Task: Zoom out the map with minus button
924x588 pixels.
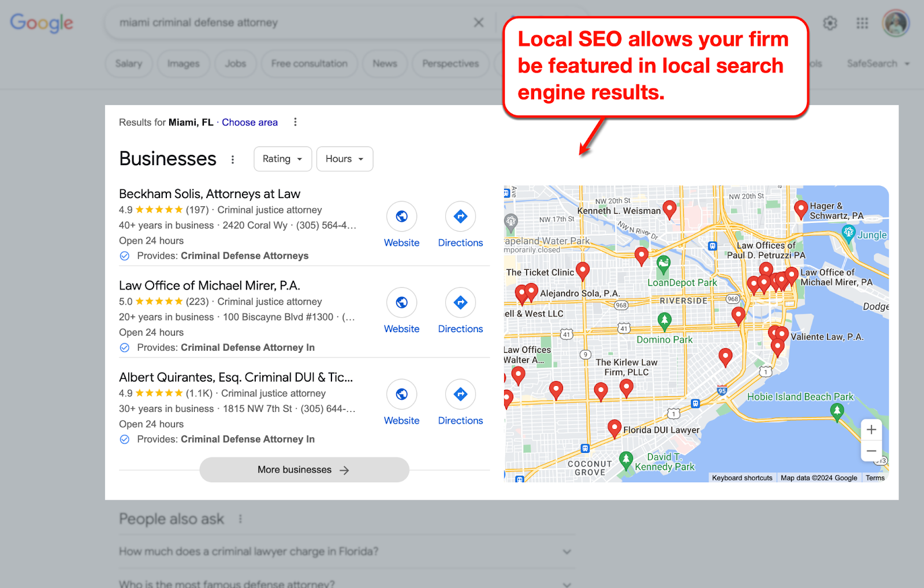Action: (x=871, y=451)
